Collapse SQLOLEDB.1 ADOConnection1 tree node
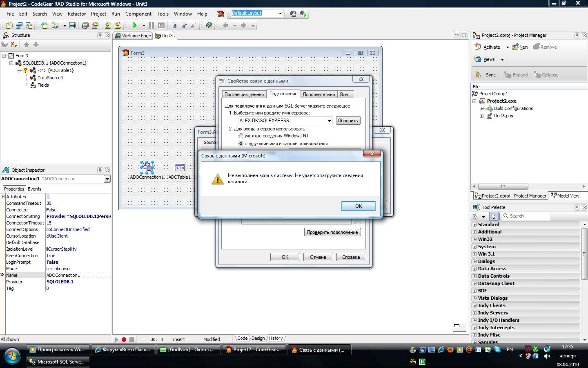Image resolution: width=588 pixels, height=368 pixels. point(11,63)
